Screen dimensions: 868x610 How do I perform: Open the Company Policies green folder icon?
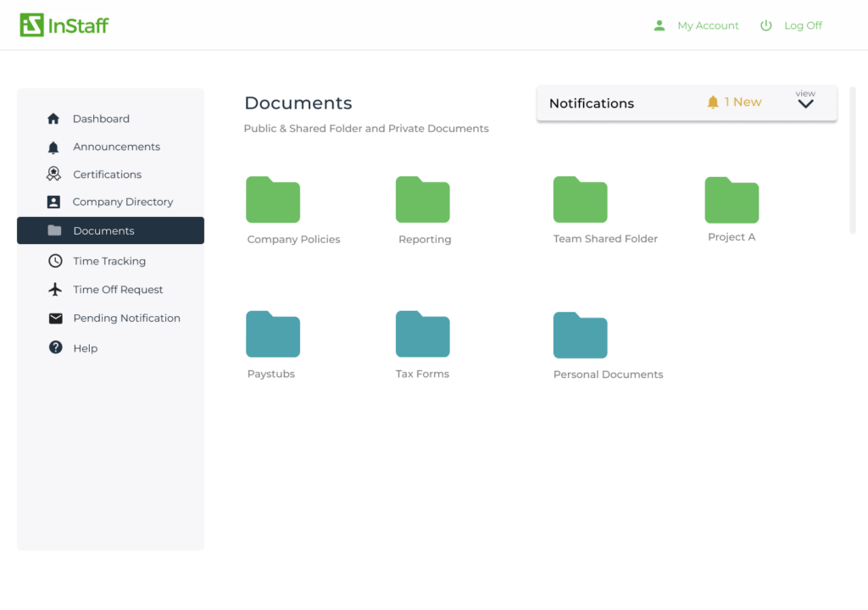pyautogui.click(x=273, y=200)
